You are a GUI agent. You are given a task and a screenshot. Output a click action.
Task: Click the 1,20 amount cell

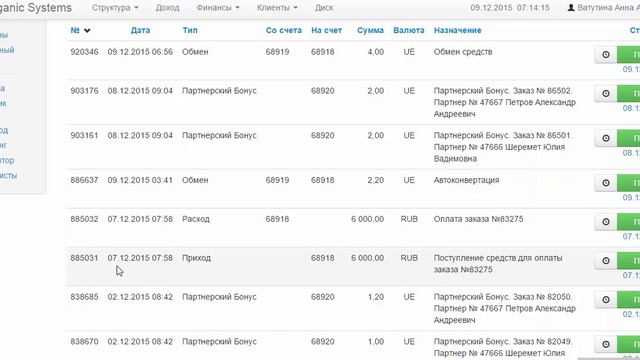click(376, 297)
